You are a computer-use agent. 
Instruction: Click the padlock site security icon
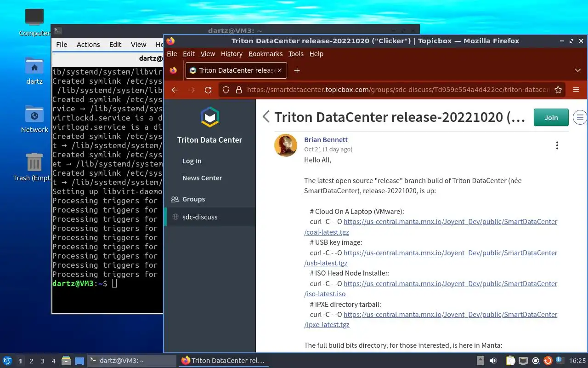click(238, 90)
